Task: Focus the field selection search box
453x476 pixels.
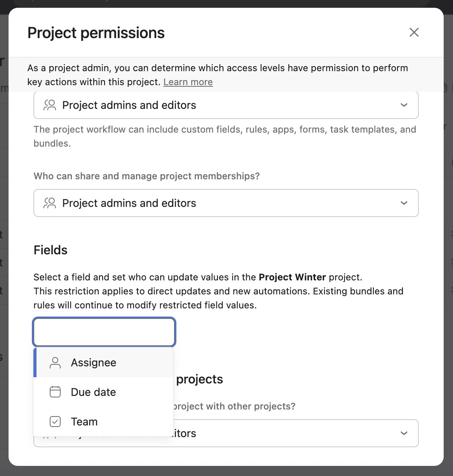Action: pyautogui.click(x=104, y=332)
